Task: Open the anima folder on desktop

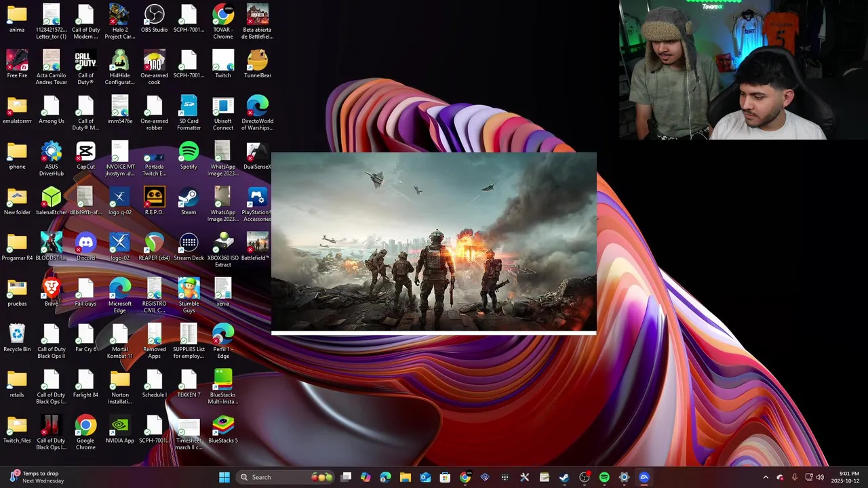Action: pos(17,19)
